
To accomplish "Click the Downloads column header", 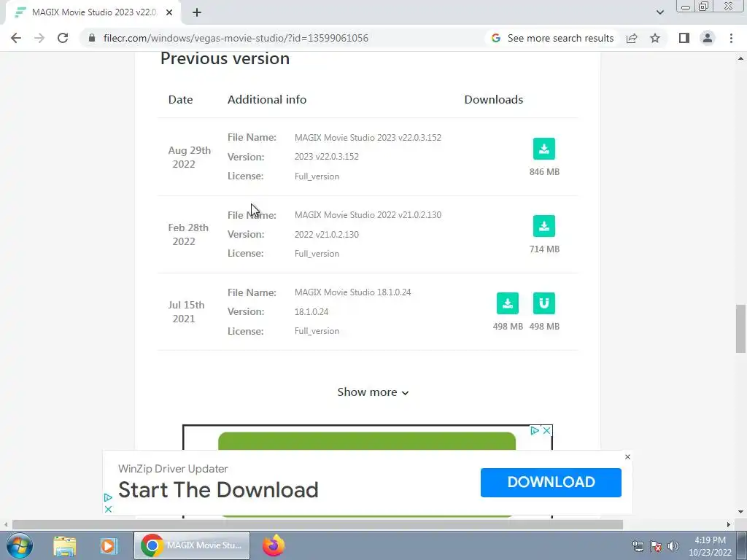I will click(494, 99).
